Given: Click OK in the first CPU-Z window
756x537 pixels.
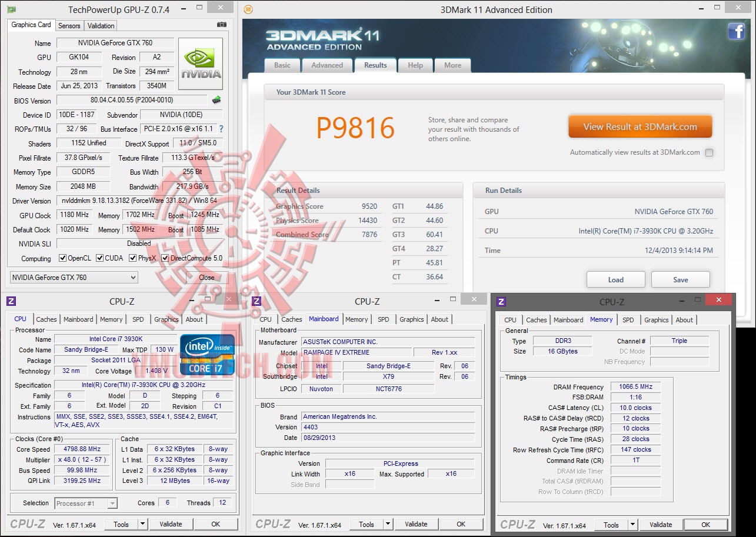Looking at the screenshot, I should pyautogui.click(x=216, y=524).
